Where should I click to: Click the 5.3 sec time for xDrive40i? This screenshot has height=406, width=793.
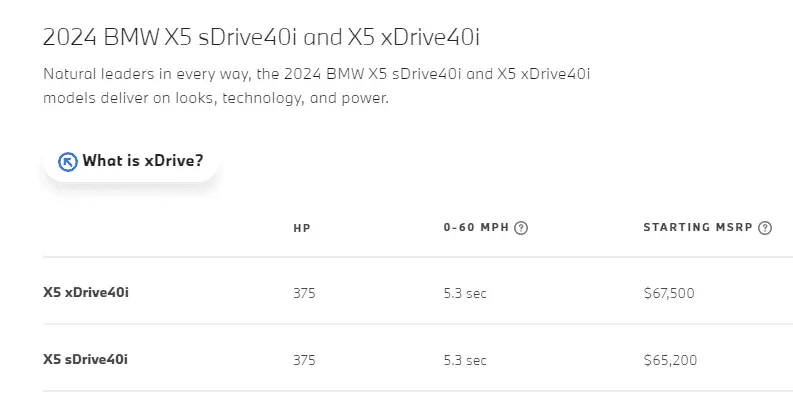[x=465, y=293]
